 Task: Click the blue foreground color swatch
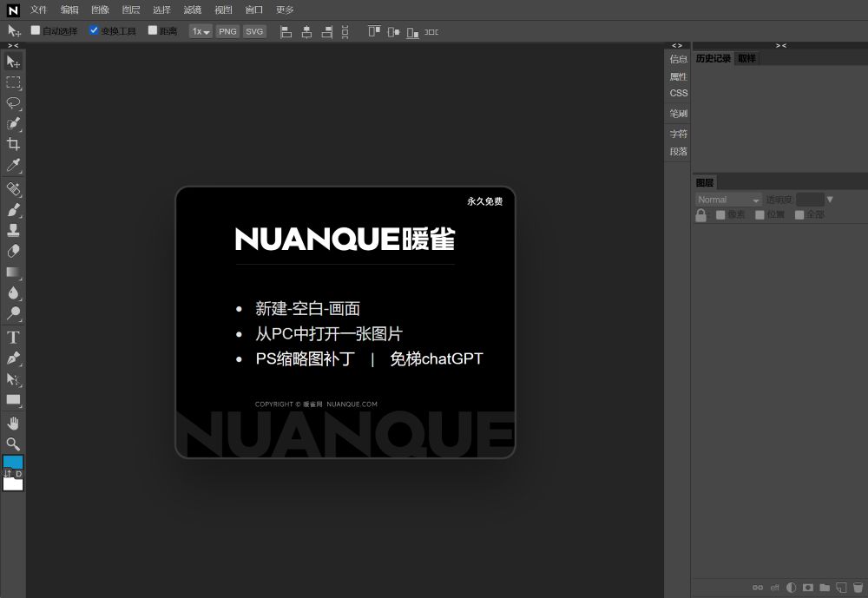(x=13, y=462)
